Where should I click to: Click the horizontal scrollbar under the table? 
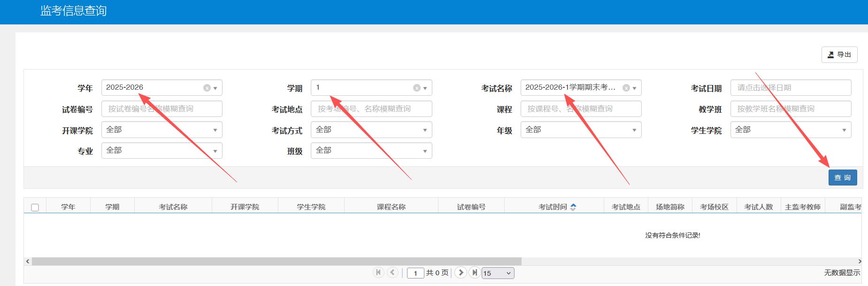277,261
